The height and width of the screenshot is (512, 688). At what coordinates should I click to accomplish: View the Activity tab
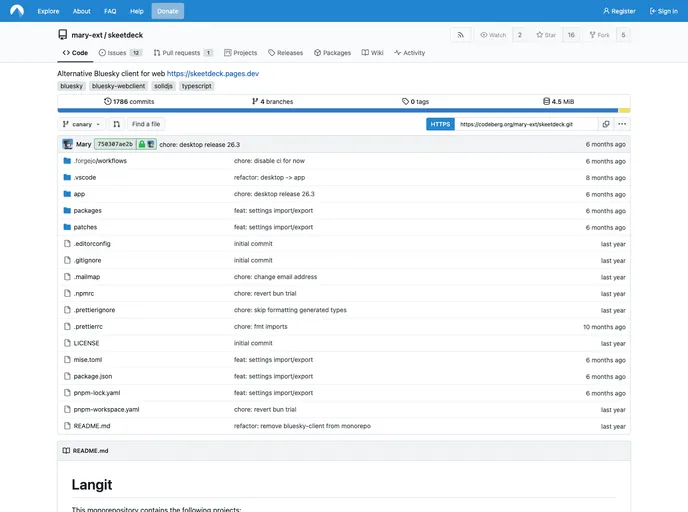[409, 53]
